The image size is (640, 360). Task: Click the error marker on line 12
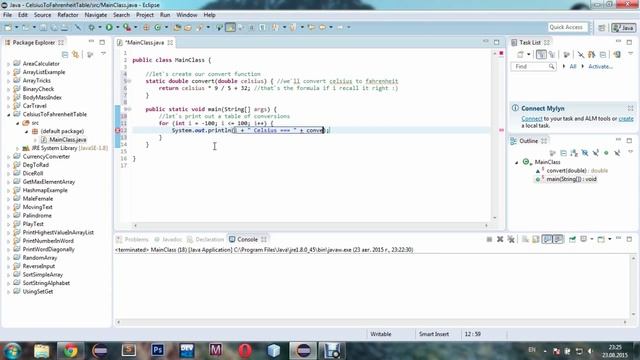coord(118,130)
